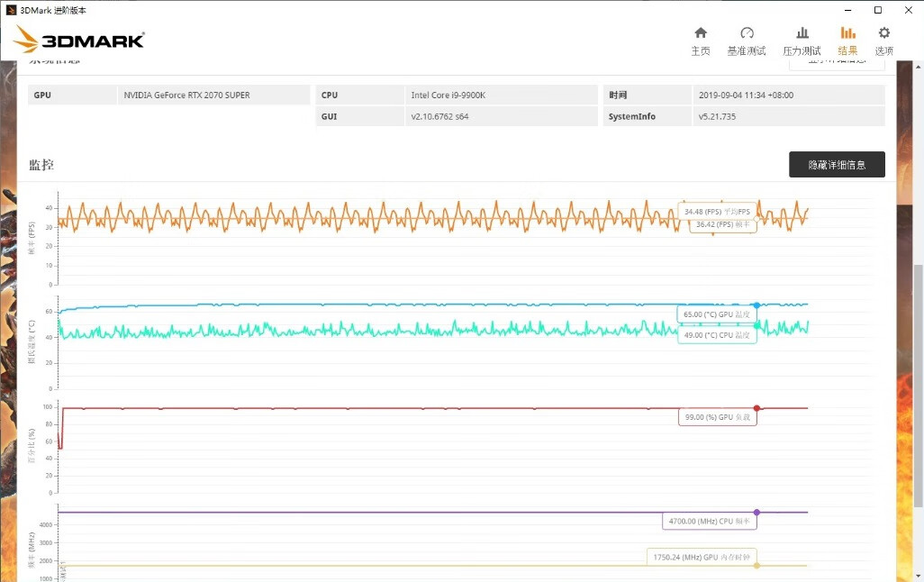
Task: Click the 65.00 (°C) GPU temperature label
Action: (717, 314)
